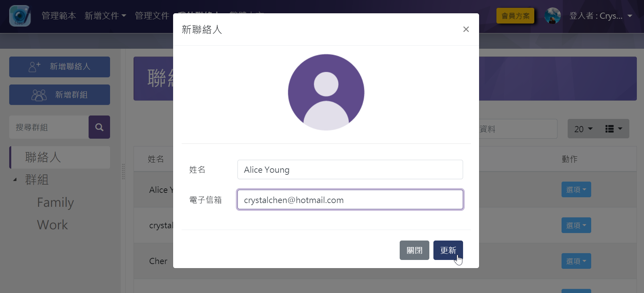Open the 管理範本 menu item
Screen dimensions: 644x293
click(59, 16)
